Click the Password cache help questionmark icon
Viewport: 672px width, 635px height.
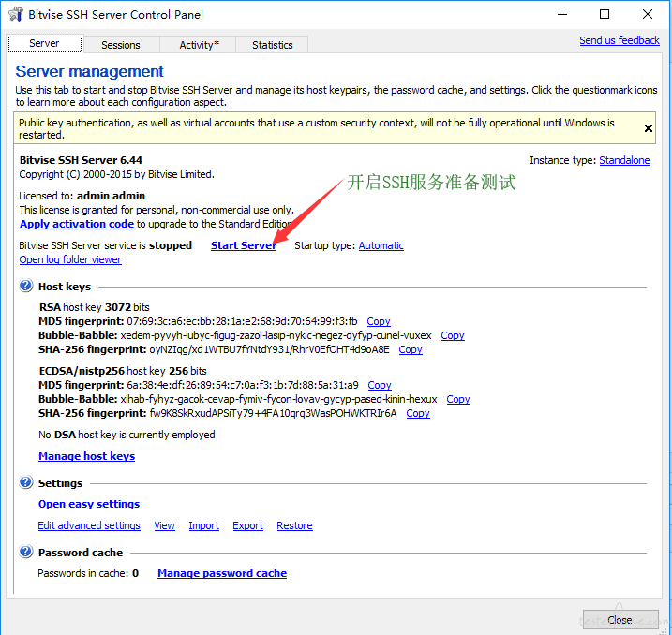click(25, 552)
